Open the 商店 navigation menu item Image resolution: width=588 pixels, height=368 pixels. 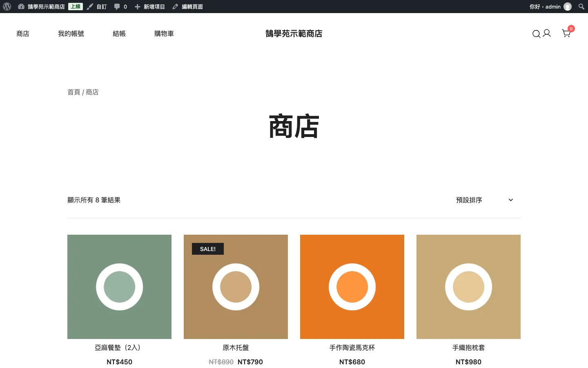(23, 34)
